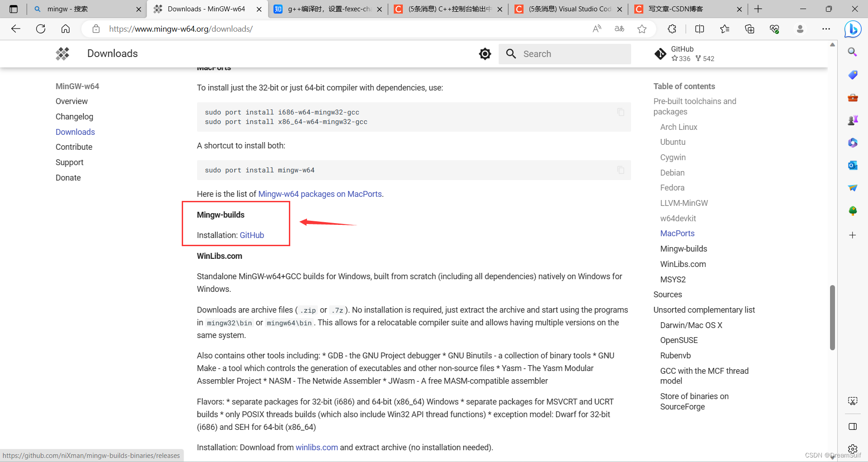868x462 pixels.
Task: Open sidebar games chess icon
Action: pyautogui.click(x=853, y=120)
